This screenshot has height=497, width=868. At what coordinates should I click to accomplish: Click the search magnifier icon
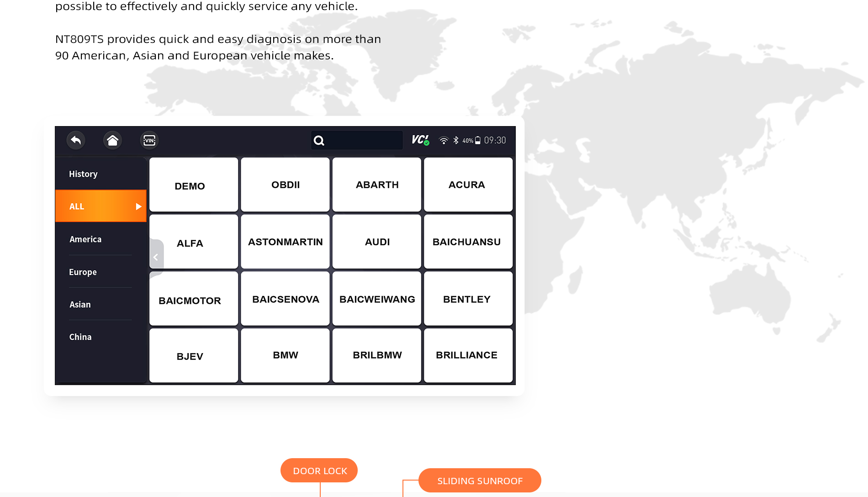coord(319,141)
